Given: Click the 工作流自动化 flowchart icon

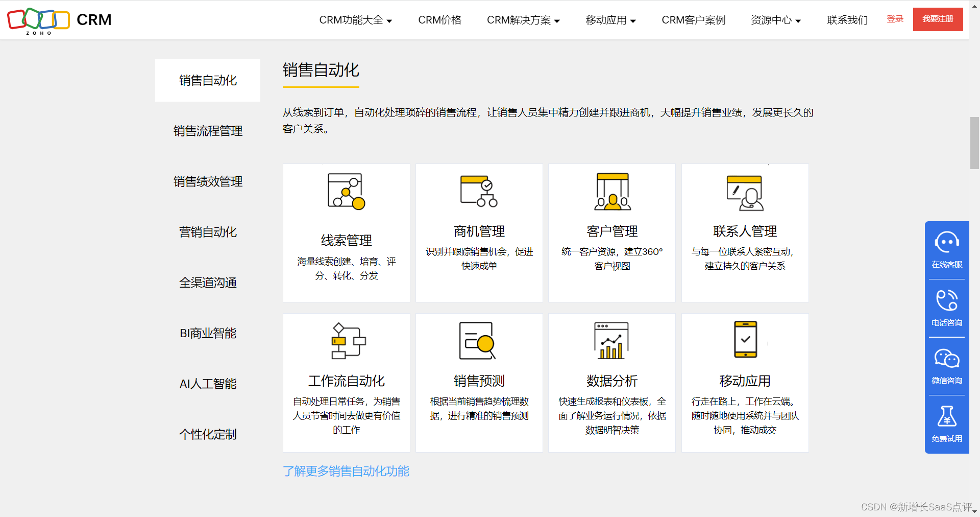Looking at the screenshot, I should 348,341.
